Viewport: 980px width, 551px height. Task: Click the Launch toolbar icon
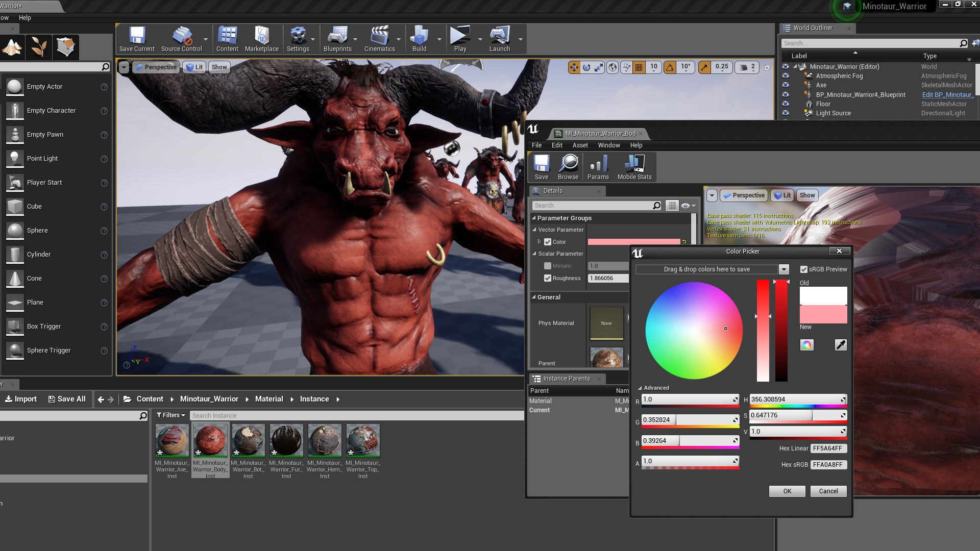tap(500, 39)
